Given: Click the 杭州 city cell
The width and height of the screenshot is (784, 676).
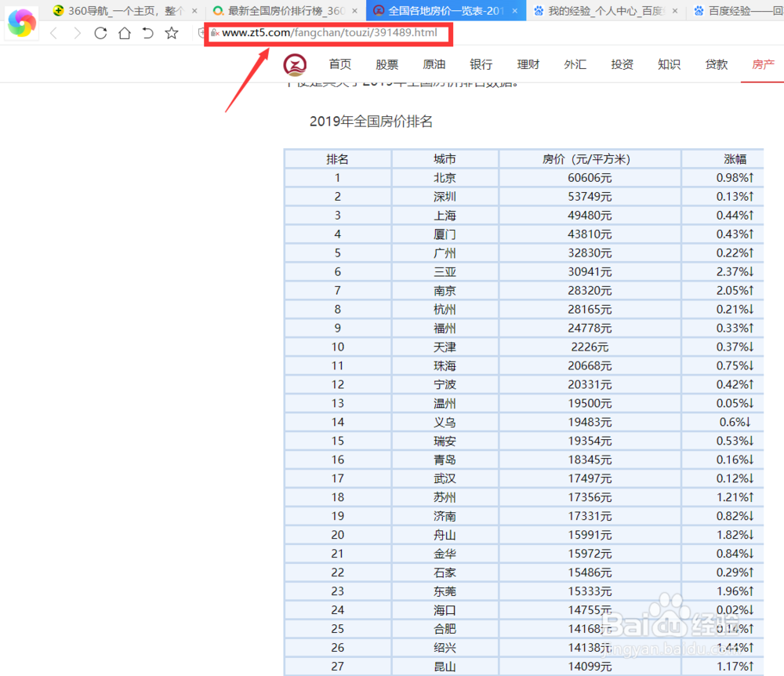Looking at the screenshot, I should [445, 310].
